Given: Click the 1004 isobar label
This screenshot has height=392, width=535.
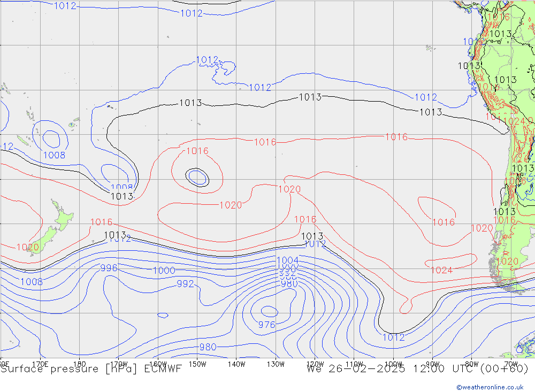Looking at the screenshot, I should pos(288,260).
